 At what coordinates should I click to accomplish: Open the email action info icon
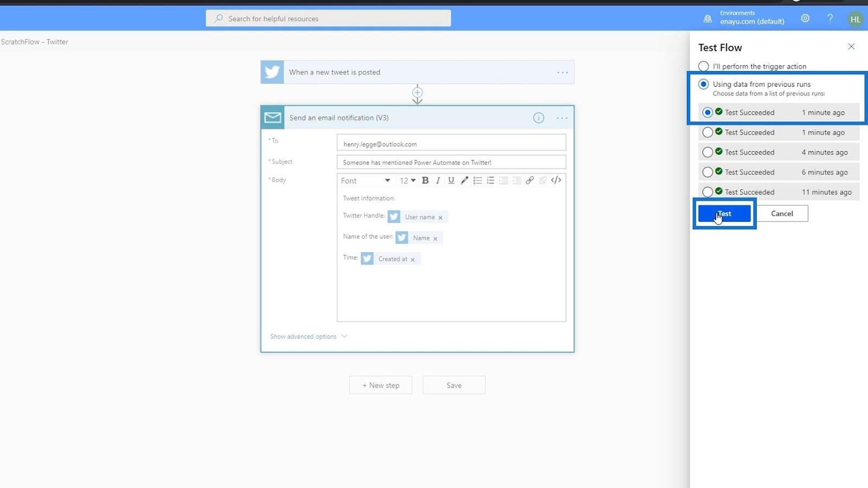tap(538, 118)
